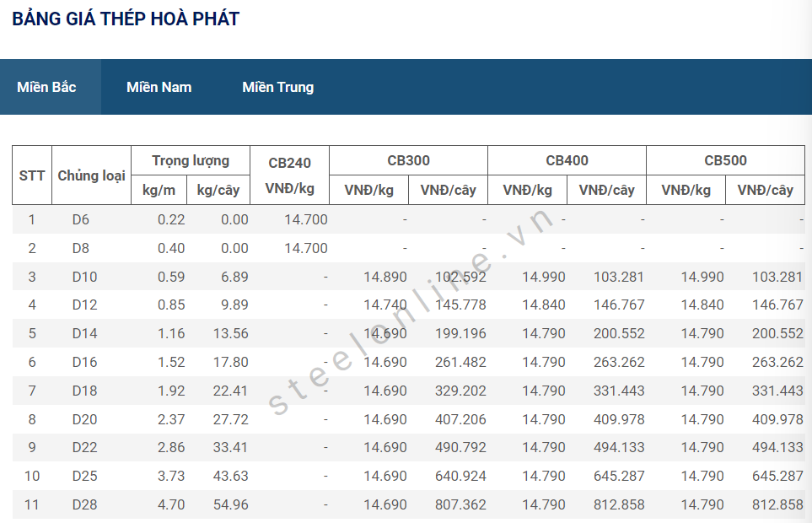Select the "D6" steel type cell
Screen dimensions: 812x523
click(81, 219)
